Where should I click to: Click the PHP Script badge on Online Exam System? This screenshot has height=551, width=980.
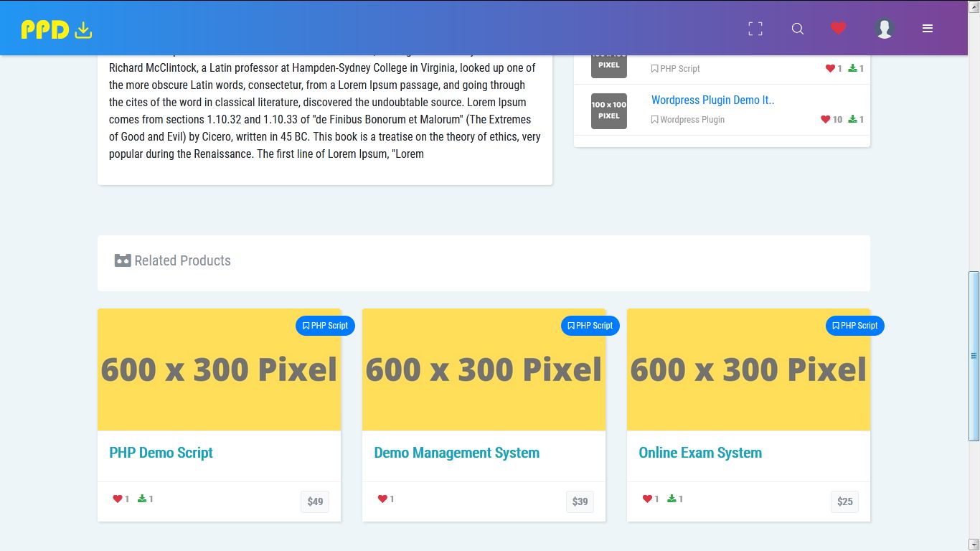coord(854,325)
